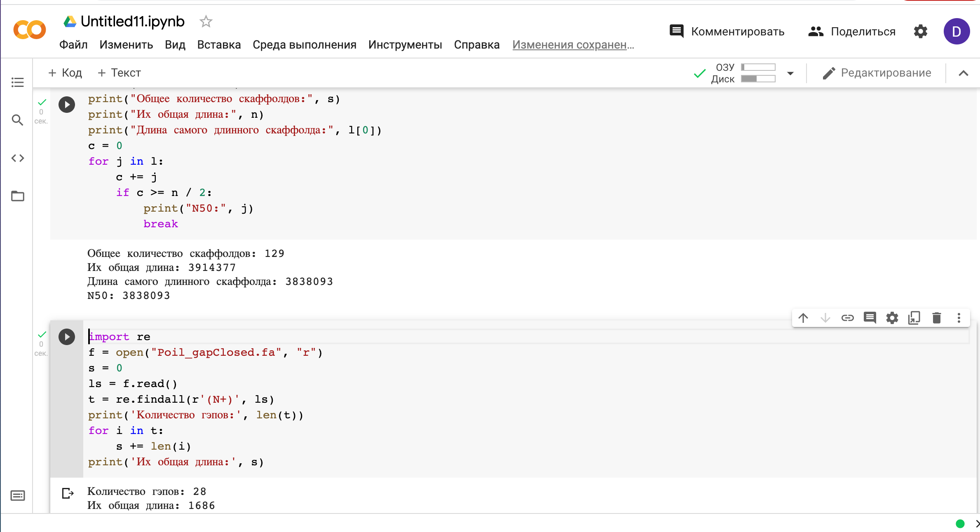Screen dimensions: 980x532
Task: Open the Изменить menu
Action: pos(126,44)
